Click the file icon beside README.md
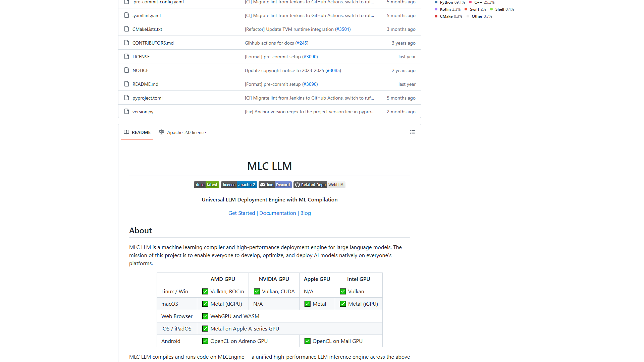 click(126, 84)
